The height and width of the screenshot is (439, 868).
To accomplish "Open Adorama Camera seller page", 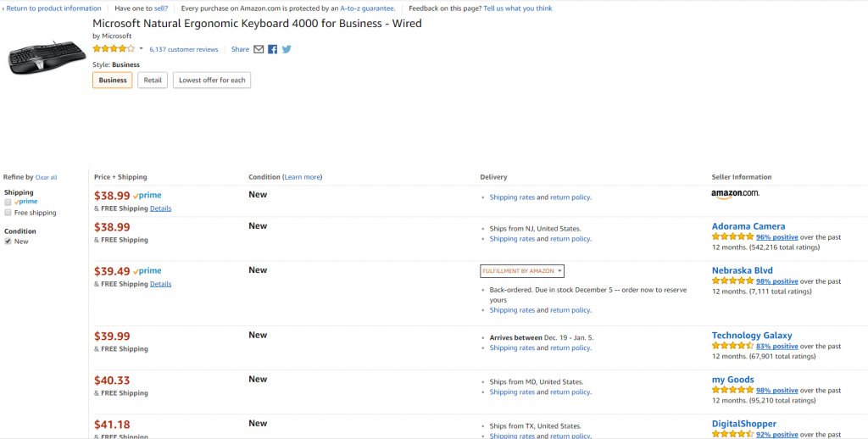I will (x=748, y=226).
